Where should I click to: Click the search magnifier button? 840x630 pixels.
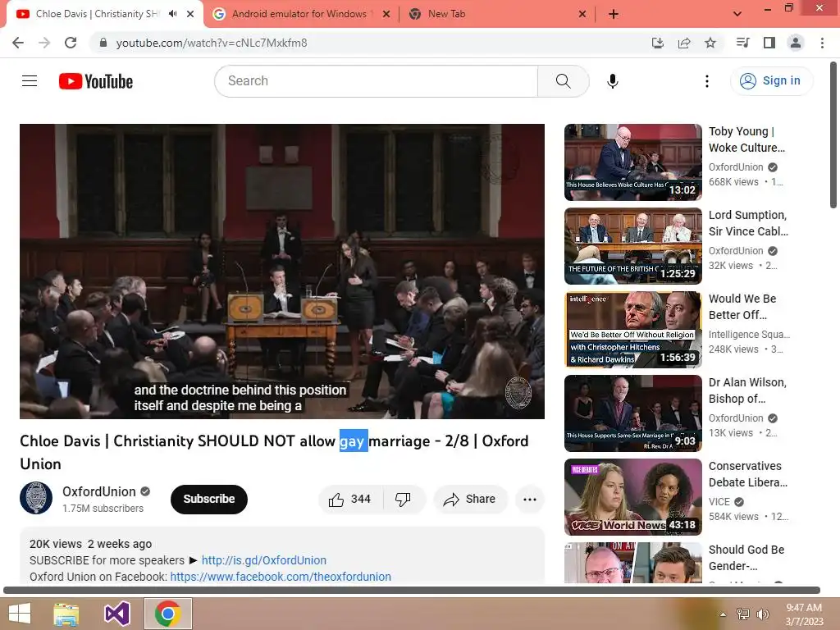pyautogui.click(x=563, y=81)
